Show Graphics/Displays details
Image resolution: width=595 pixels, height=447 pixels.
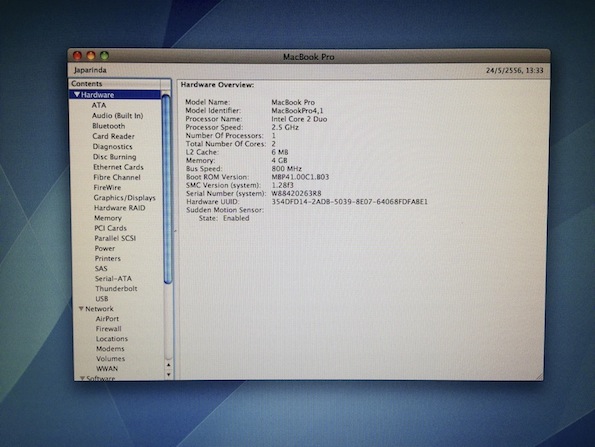tap(124, 198)
